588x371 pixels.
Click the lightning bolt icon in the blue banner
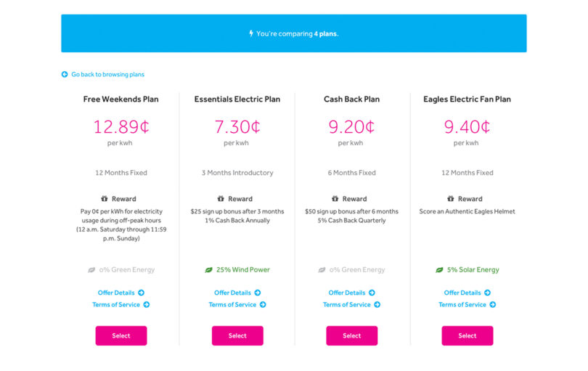pos(251,33)
